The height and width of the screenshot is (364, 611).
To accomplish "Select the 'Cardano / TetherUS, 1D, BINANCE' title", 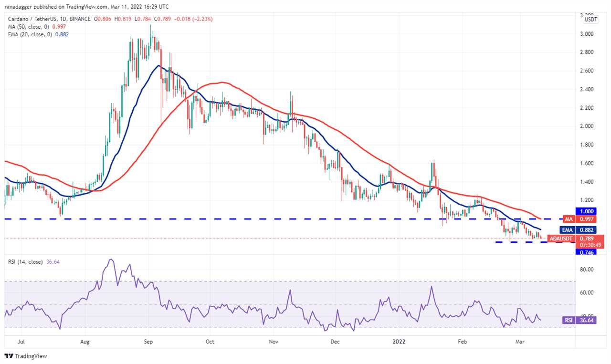I will click(x=50, y=19).
